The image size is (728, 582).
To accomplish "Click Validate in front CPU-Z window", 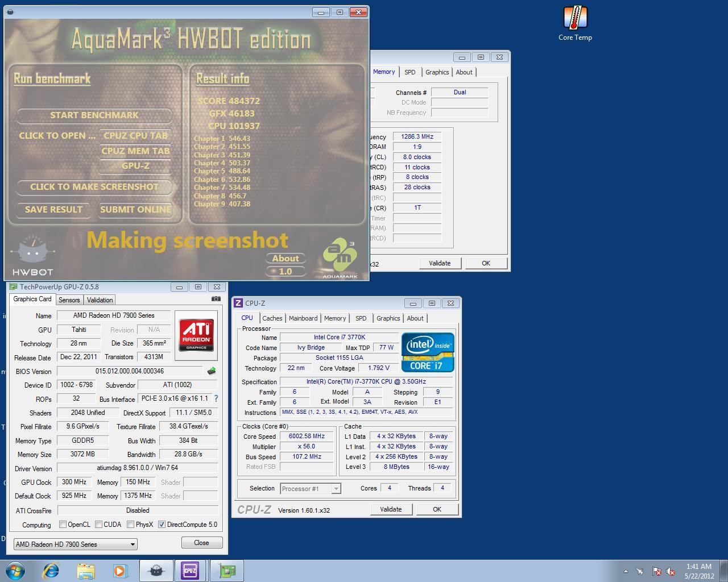I will pyautogui.click(x=391, y=509).
